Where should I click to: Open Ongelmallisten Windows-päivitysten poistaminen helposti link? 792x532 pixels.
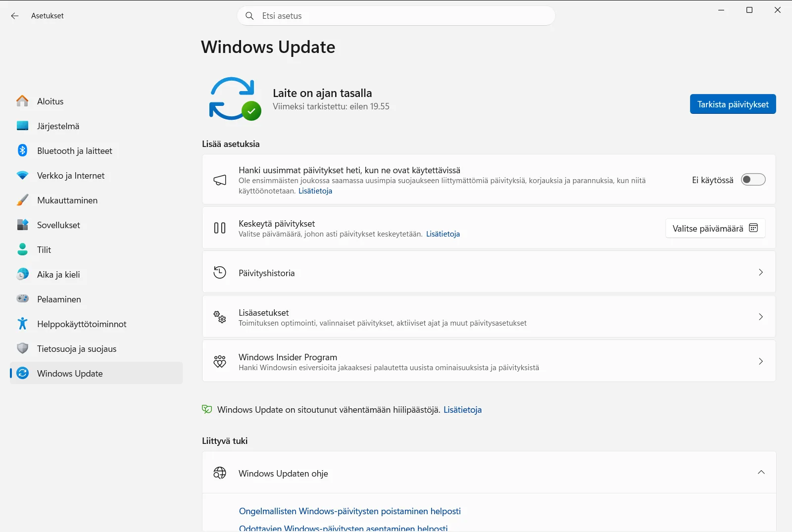point(349,511)
